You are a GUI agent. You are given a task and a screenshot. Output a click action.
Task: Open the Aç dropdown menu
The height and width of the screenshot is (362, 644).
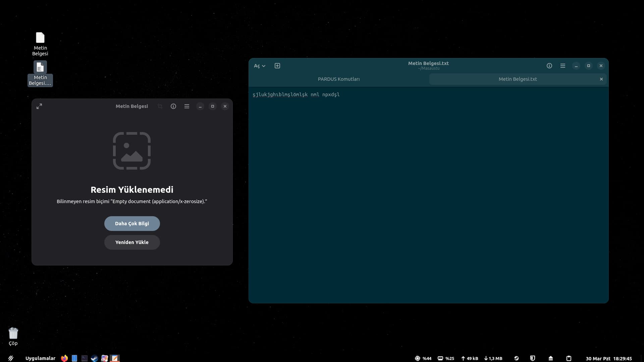coord(259,66)
